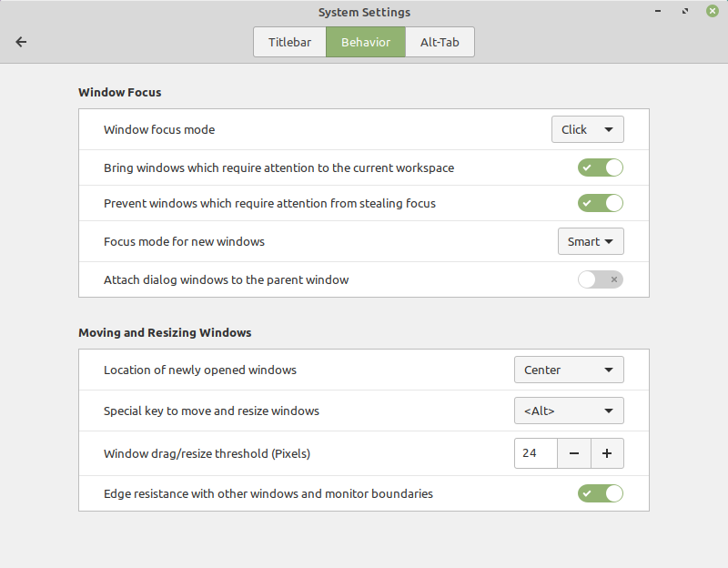Image resolution: width=728 pixels, height=568 pixels.
Task: Toggle Bring windows requiring attention to workspace
Action: [x=601, y=167]
